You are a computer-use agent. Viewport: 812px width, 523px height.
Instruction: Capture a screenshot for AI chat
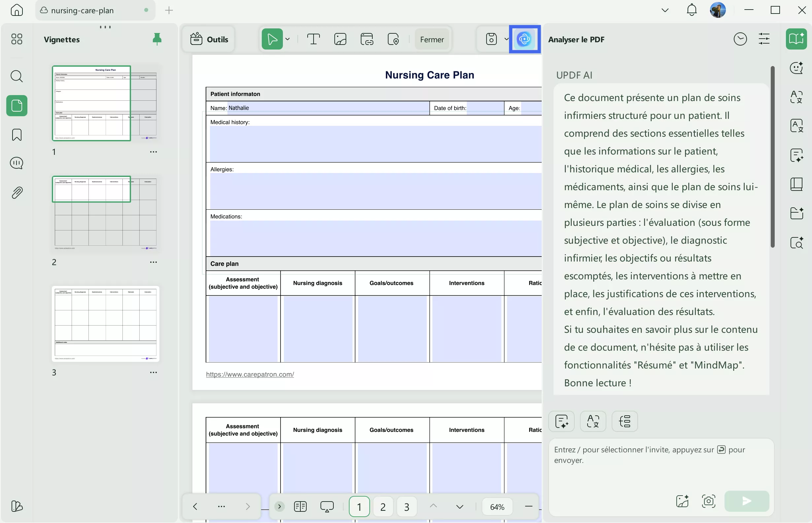tap(708, 501)
